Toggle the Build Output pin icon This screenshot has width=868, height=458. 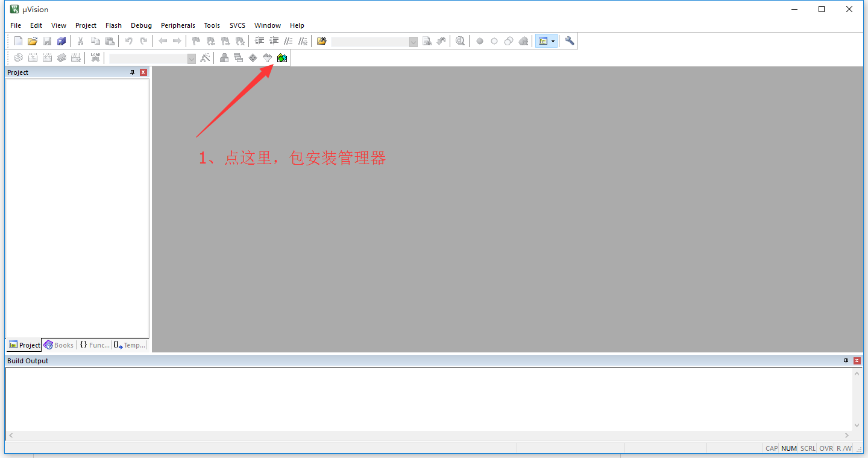pos(846,361)
